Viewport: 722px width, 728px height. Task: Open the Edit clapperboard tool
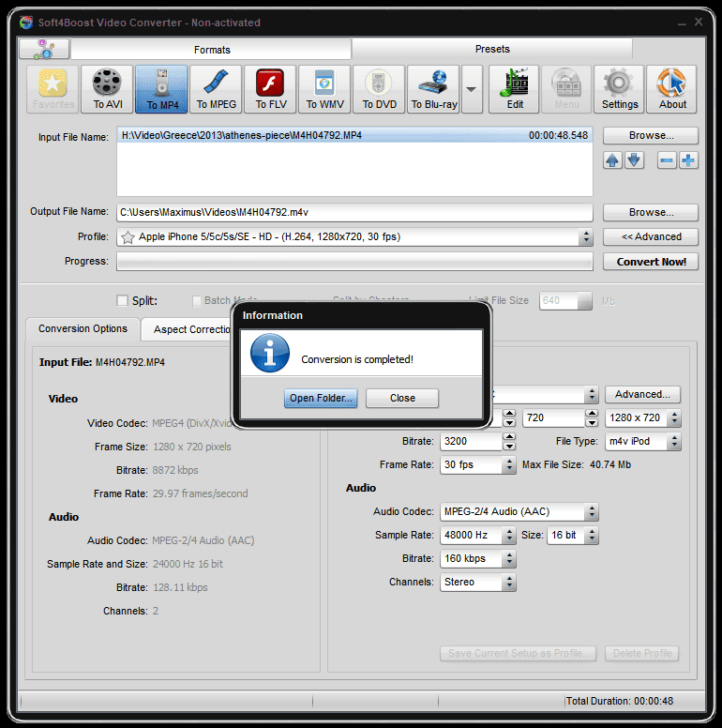(514, 89)
